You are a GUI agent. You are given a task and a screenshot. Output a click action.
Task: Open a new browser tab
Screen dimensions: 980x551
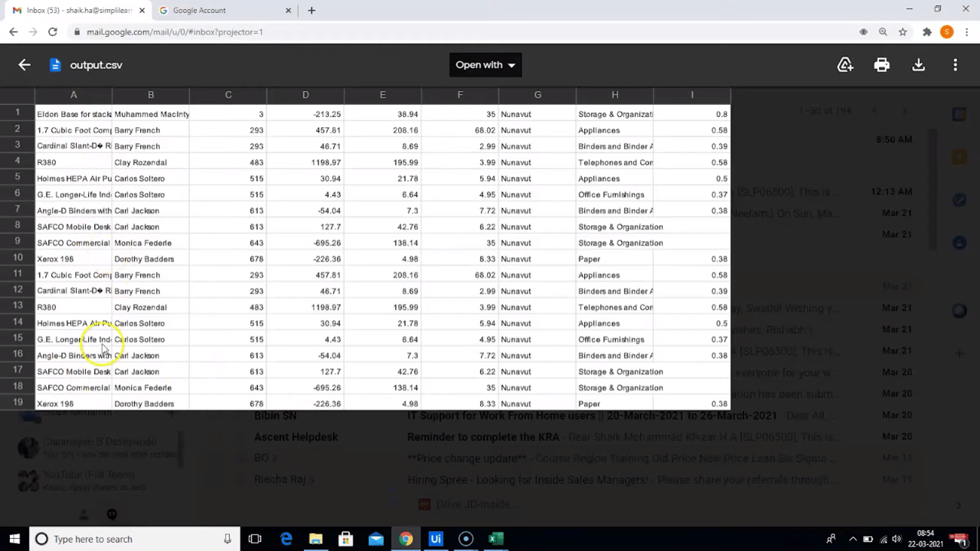point(312,11)
